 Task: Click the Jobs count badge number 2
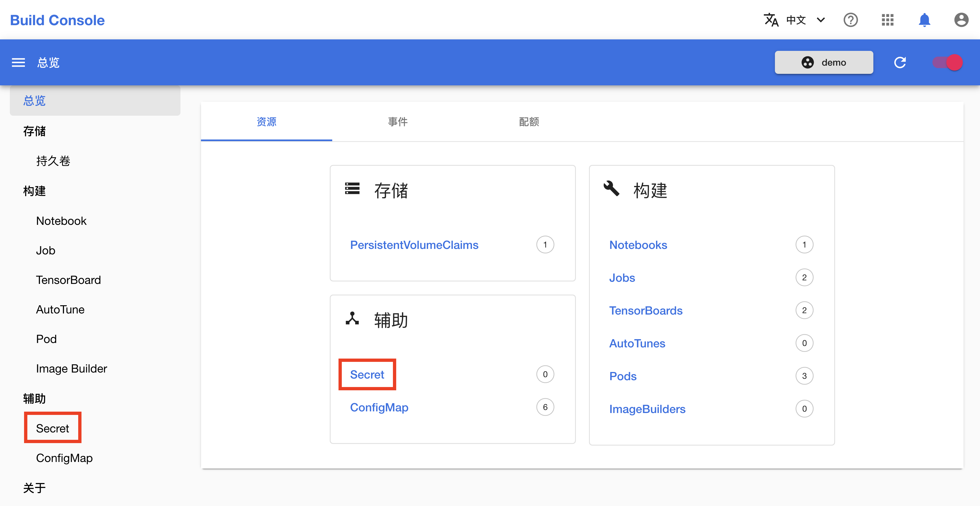point(805,278)
